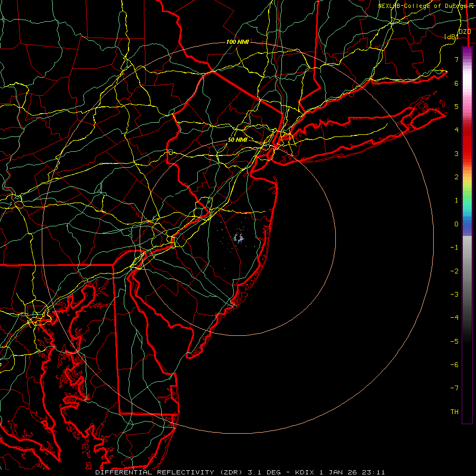The image size is (476, 476).
Task: Click the -6 value on the color scale
Action: [x=454, y=365]
